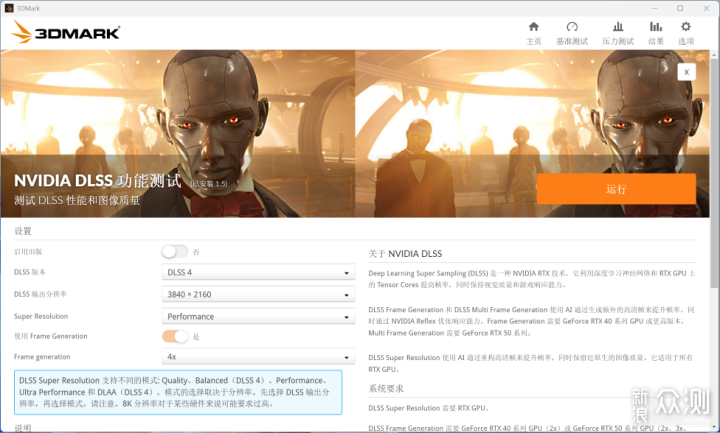Image resolution: width=720 pixels, height=433 pixels.
Task: Maximize the 3DMark window
Action: click(x=680, y=8)
